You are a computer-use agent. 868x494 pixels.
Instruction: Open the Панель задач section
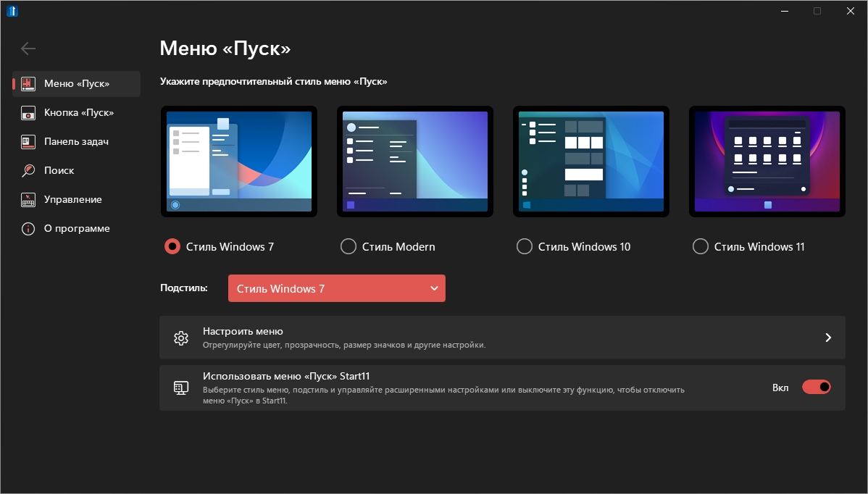pyautogui.click(x=76, y=142)
